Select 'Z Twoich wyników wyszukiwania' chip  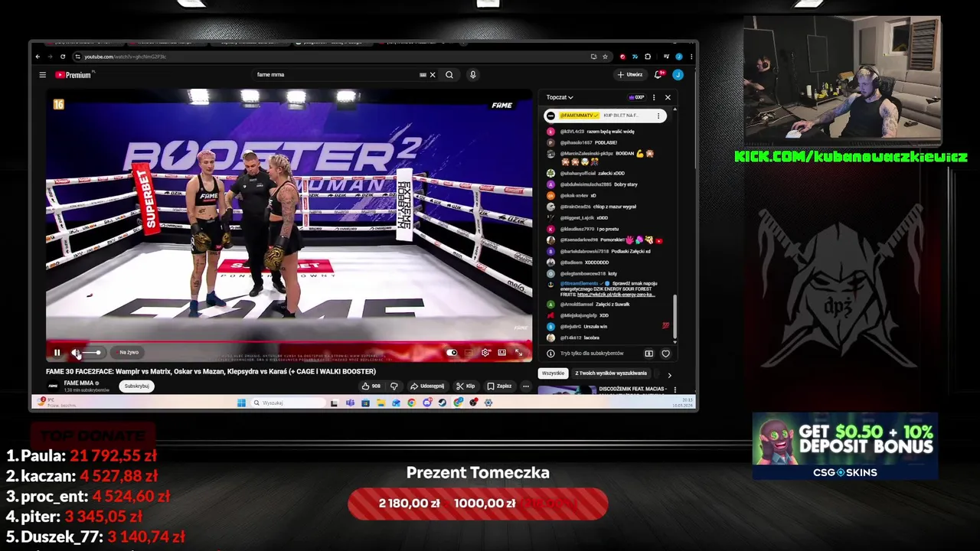(x=611, y=373)
